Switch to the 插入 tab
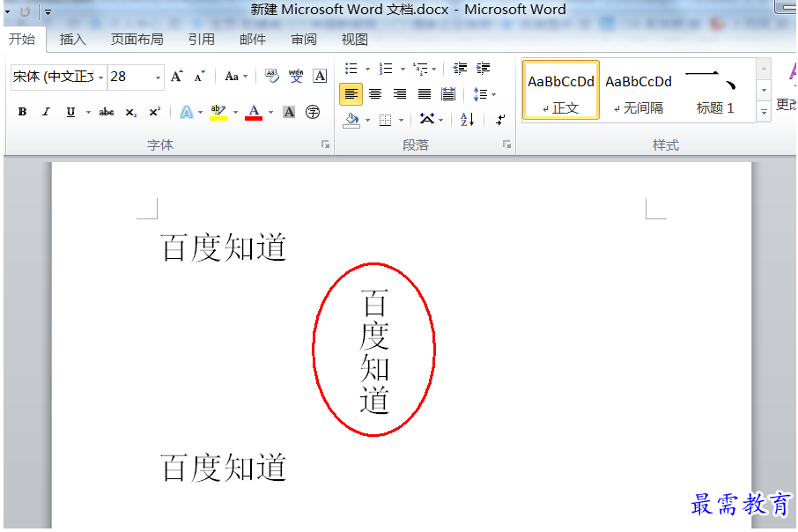Viewport: 798px width, 532px height. click(72, 40)
